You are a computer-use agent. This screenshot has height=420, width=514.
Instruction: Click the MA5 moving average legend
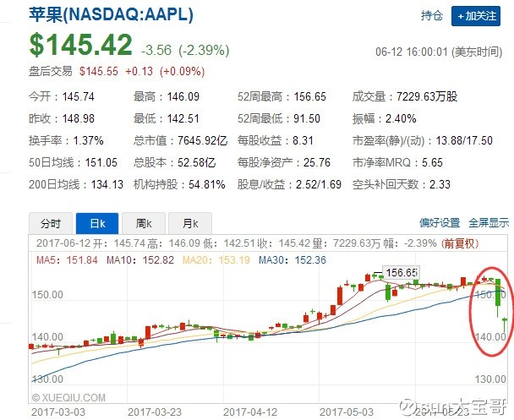[x=67, y=260]
